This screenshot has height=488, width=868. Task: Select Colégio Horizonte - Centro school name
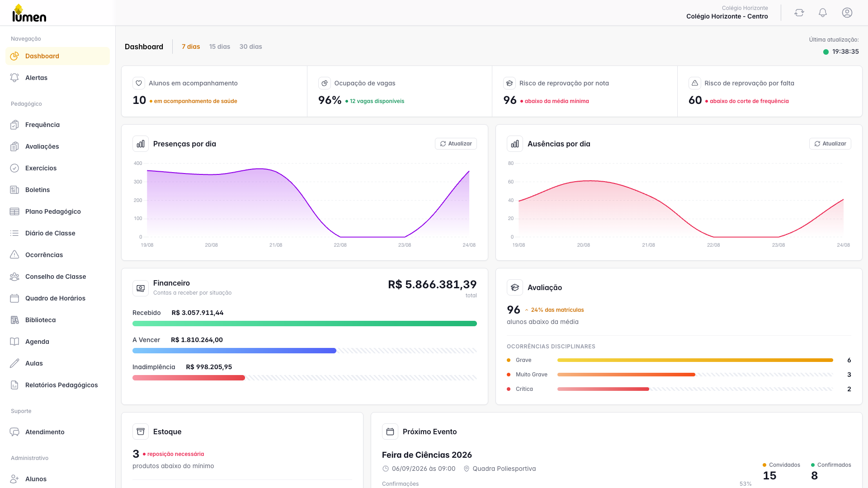727,16
